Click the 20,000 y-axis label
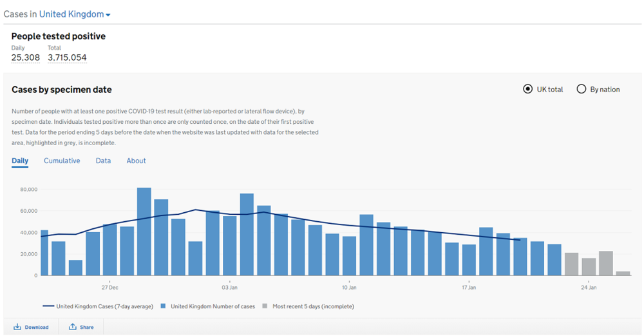The height and width of the screenshot is (336, 644). [29, 254]
